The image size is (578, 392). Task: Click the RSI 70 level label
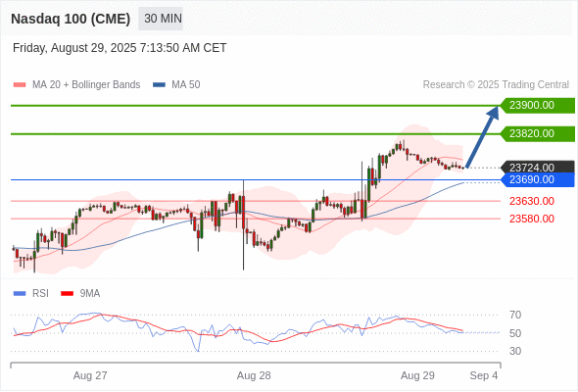coord(515,315)
